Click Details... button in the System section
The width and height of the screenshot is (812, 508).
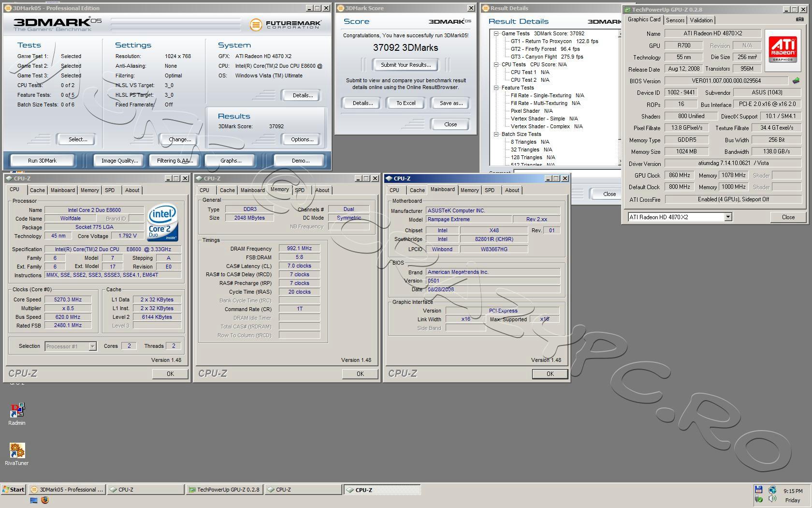click(x=303, y=95)
